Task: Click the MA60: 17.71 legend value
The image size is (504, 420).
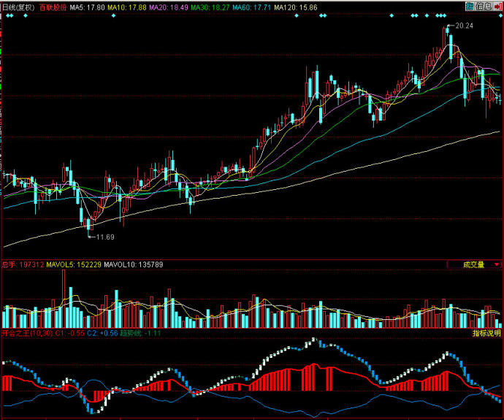Action: point(252,7)
